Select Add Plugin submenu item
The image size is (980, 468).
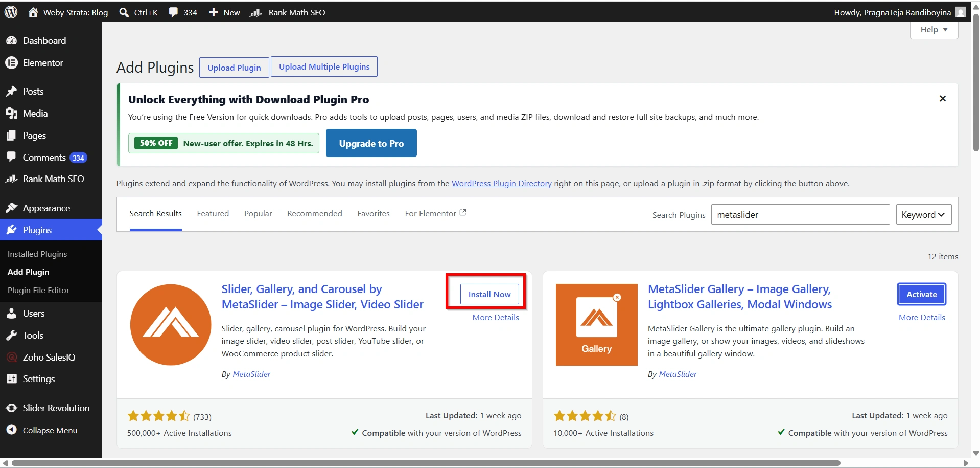pos(29,272)
